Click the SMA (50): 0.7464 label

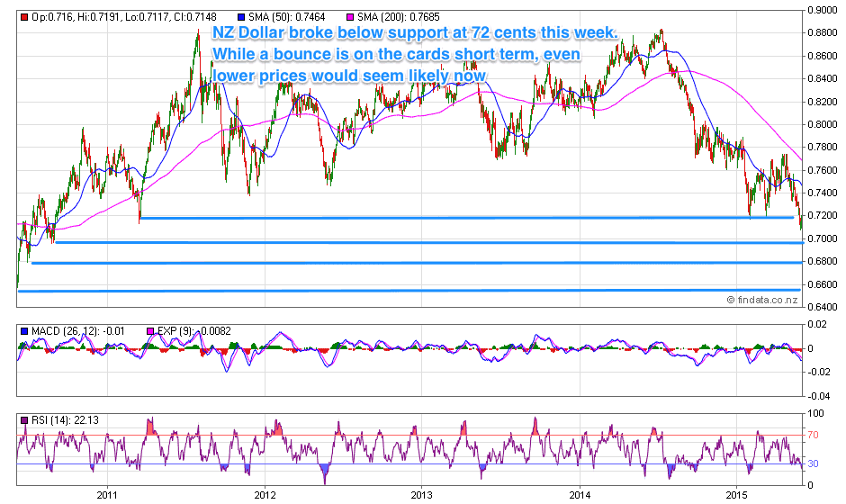(x=286, y=17)
